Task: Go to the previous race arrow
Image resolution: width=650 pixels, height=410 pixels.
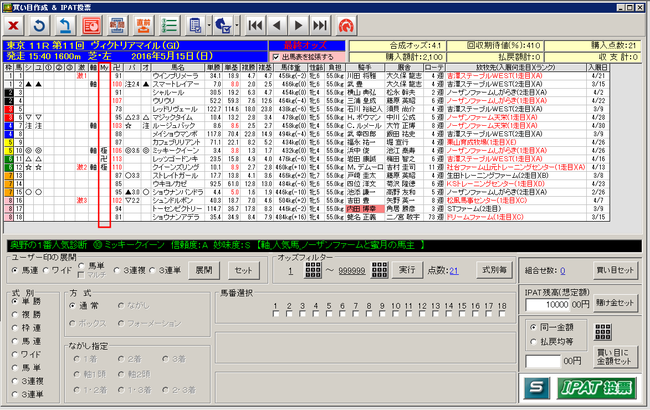Action: 277,26
